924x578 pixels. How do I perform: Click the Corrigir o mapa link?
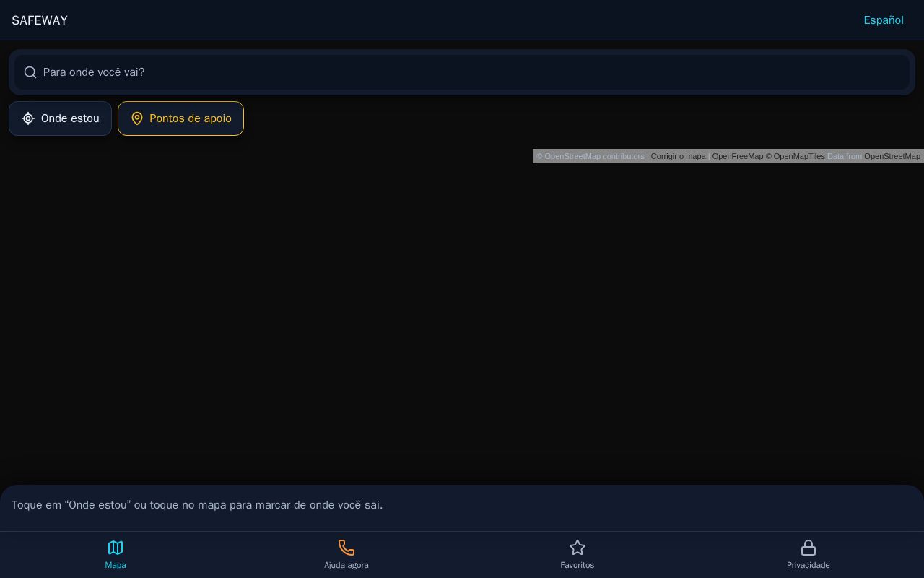click(x=678, y=156)
